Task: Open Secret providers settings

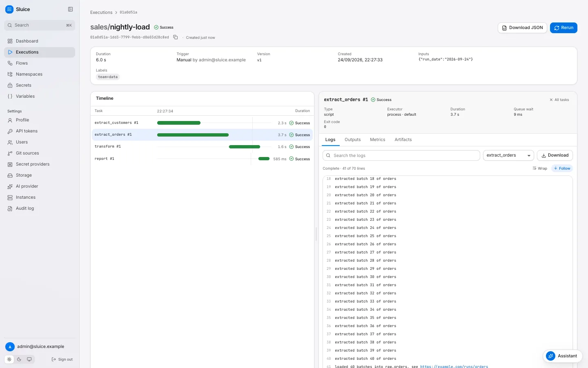Action: pyautogui.click(x=40, y=164)
